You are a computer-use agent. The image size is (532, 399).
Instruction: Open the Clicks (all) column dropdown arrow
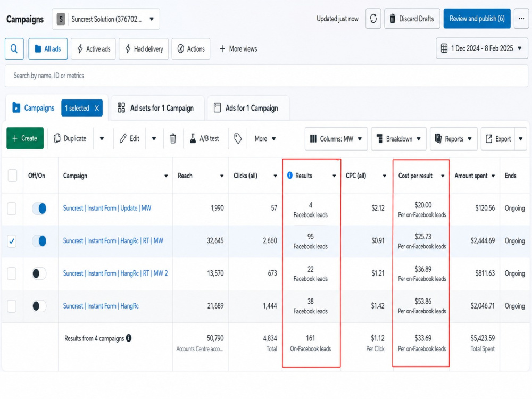(275, 176)
